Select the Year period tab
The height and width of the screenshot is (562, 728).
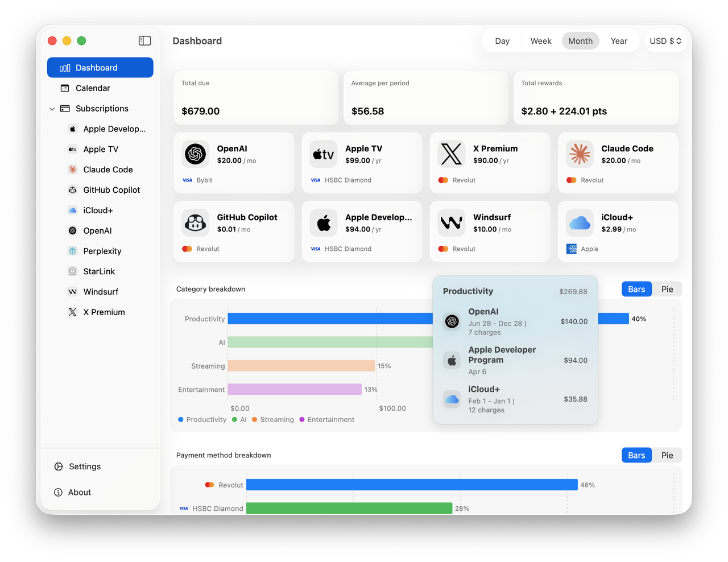[x=618, y=41]
